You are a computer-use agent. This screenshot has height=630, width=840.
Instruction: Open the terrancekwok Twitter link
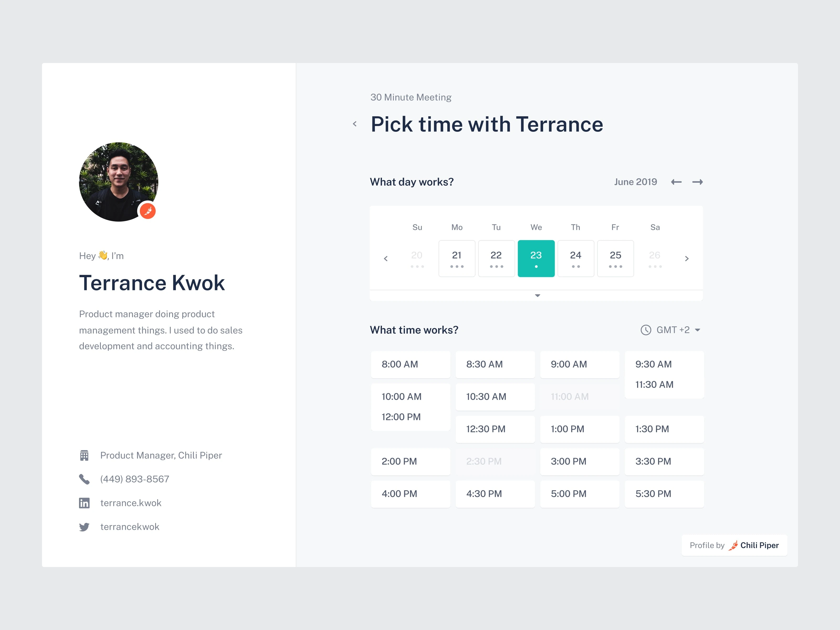pyautogui.click(x=130, y=527)
